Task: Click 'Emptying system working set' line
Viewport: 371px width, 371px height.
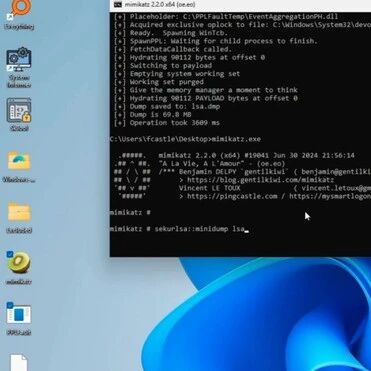Action: pyautogui.click(x=177, y=74)
